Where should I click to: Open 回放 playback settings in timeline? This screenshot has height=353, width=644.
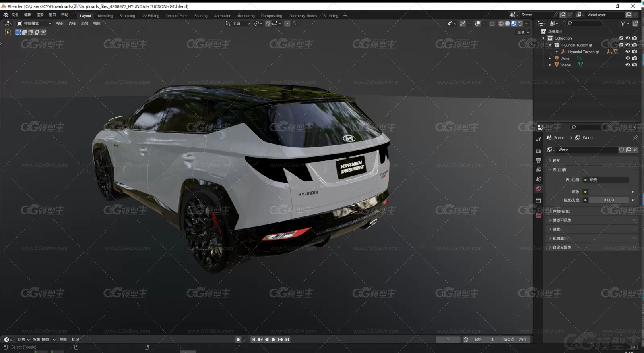click(23, 340)
